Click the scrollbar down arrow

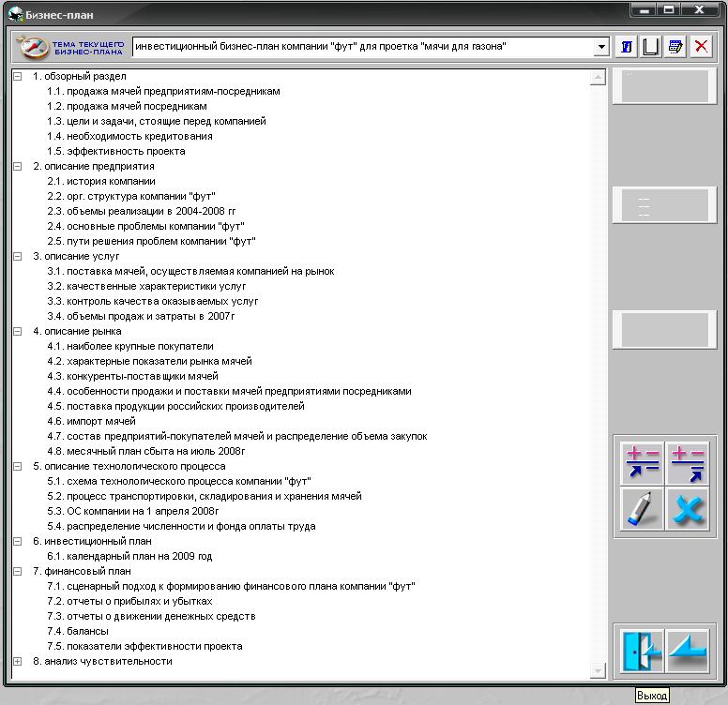click(x=598, y=670)
